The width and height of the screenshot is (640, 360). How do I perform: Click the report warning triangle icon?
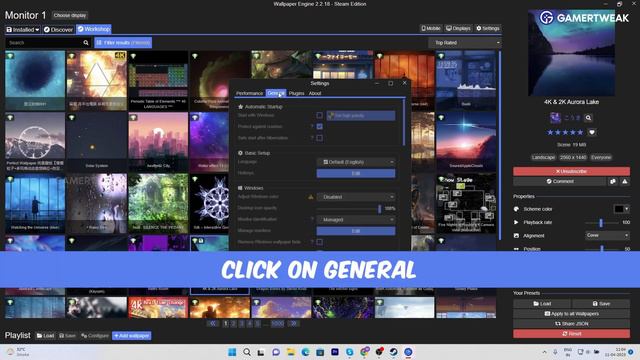coord(624,181)
